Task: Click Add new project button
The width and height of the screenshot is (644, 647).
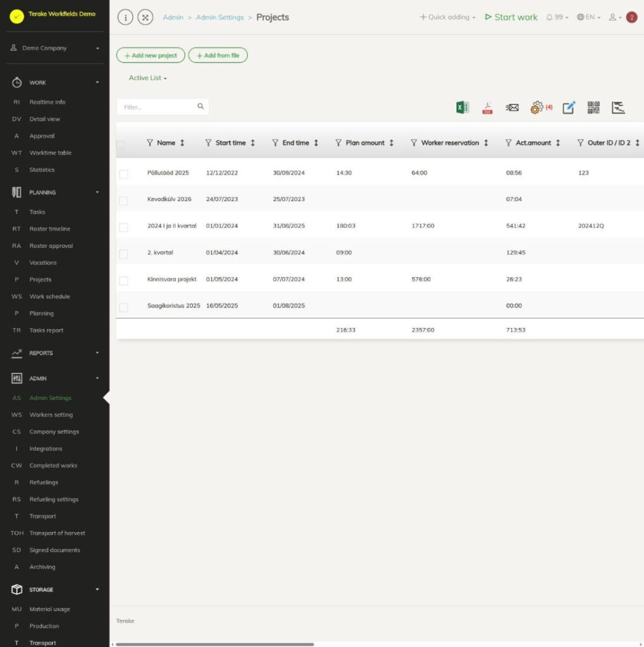Action: tap(150, 56)
